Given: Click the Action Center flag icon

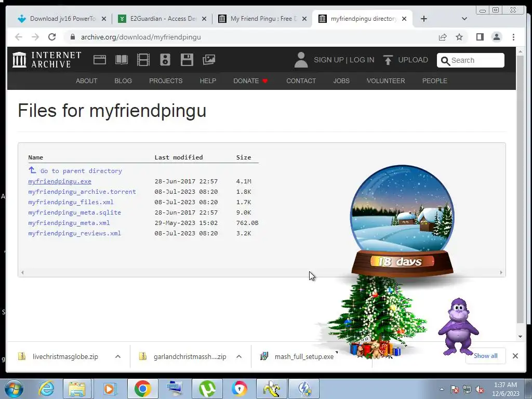Looking at the screenshot, I should 455,389.
